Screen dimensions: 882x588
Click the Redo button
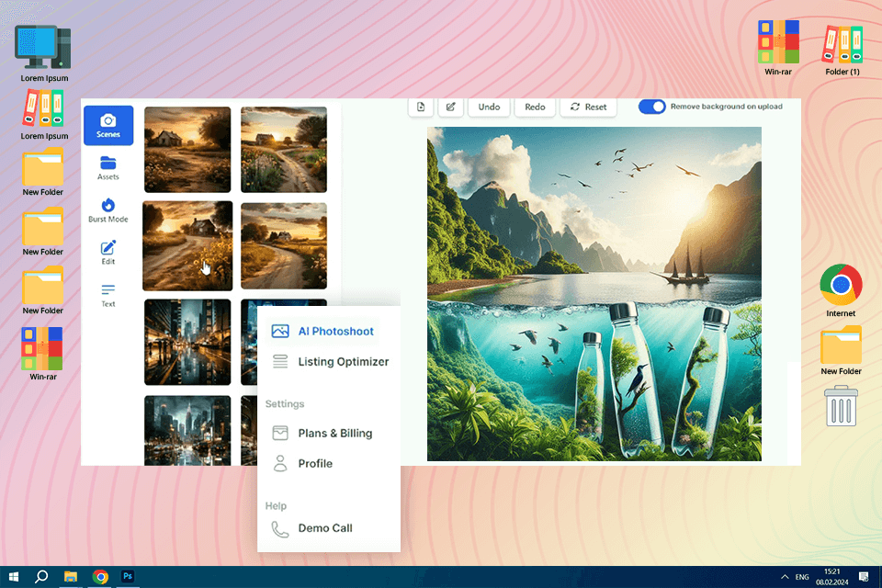tap(535, 107)
